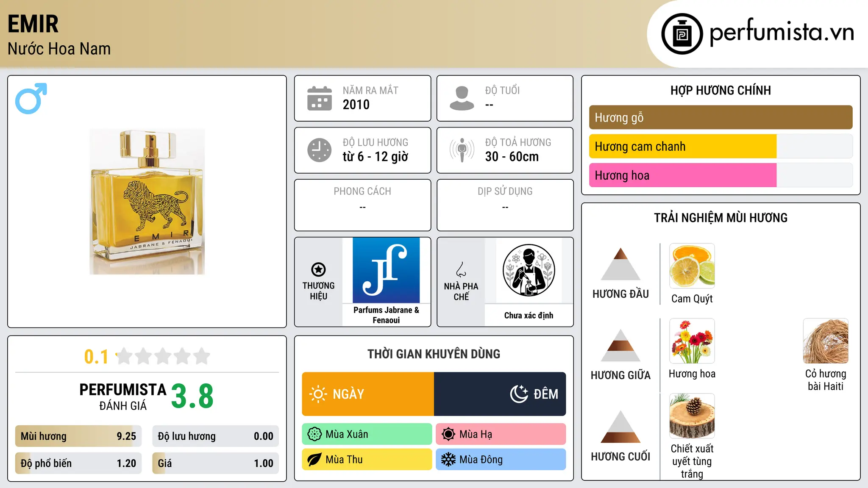Select the Ngày daytime segment
The image size is (868, 488).
pyautogui.click(x=368, y=394)
